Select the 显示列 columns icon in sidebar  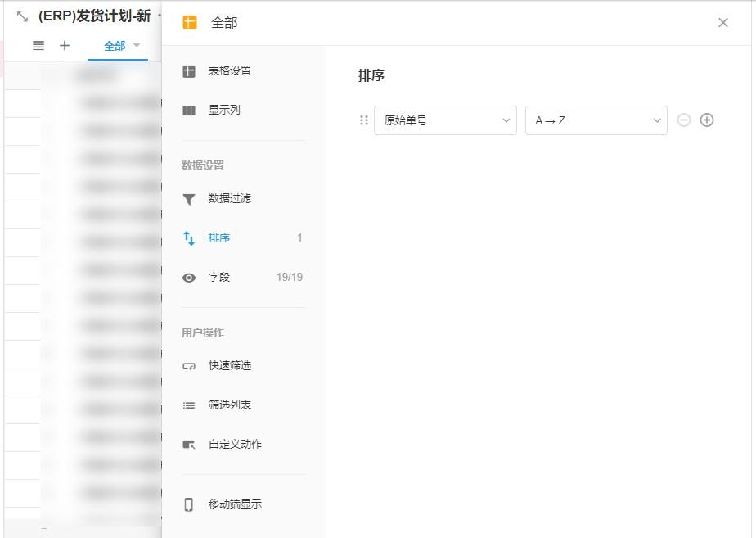click(x=188, y=110)
